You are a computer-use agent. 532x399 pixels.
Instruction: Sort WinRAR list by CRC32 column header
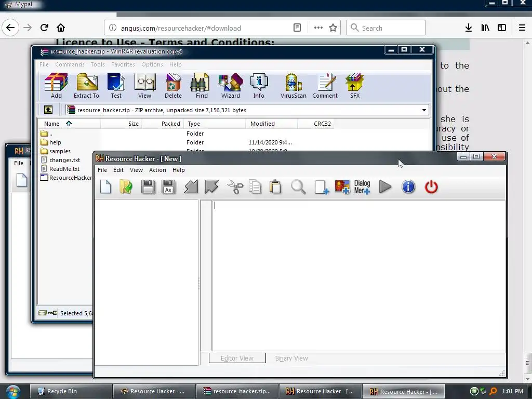click(x=316, y=124)
